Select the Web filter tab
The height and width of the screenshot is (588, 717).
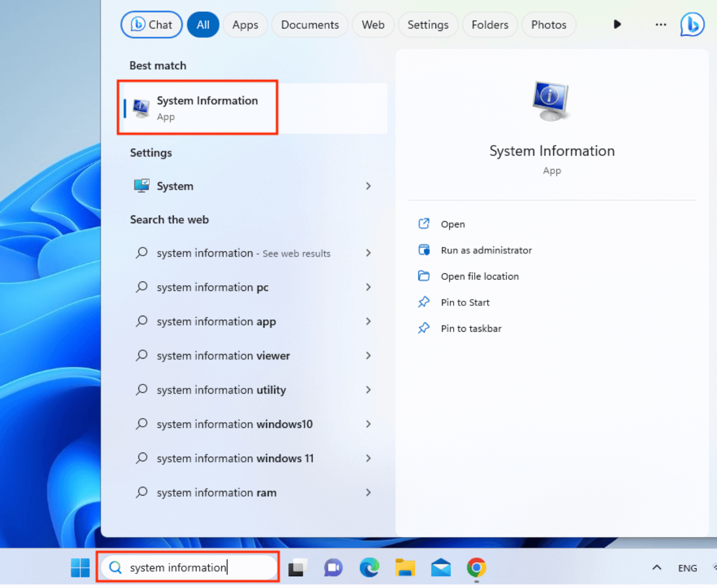(x=373, y=24)
